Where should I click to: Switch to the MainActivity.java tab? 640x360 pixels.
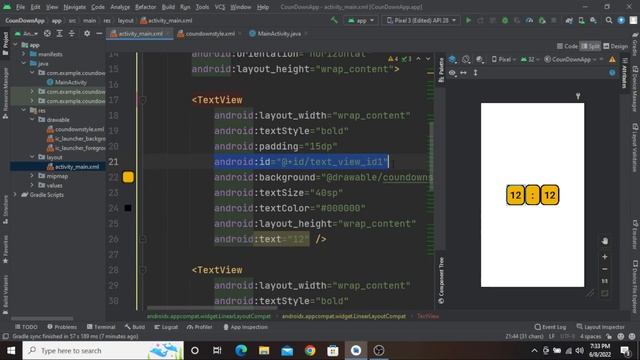pos(278,33)
